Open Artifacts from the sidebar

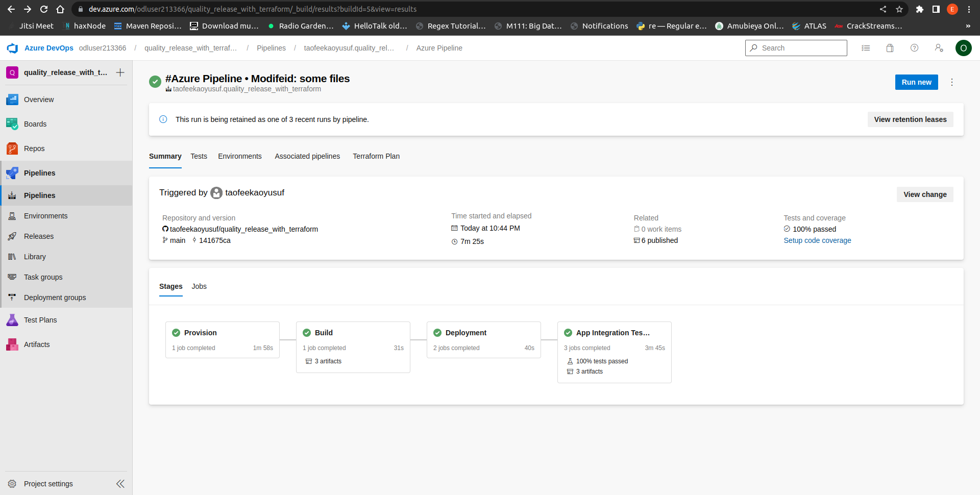66,344
